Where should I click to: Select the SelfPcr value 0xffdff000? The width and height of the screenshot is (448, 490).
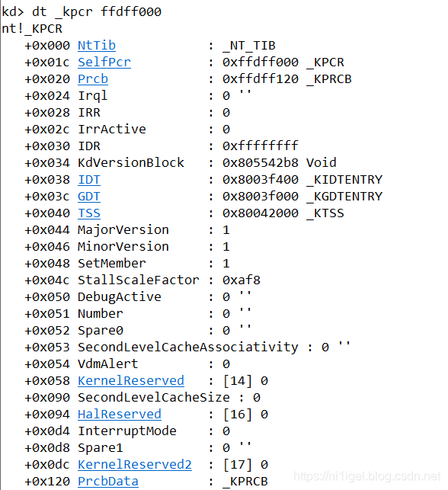pos(261,62)
